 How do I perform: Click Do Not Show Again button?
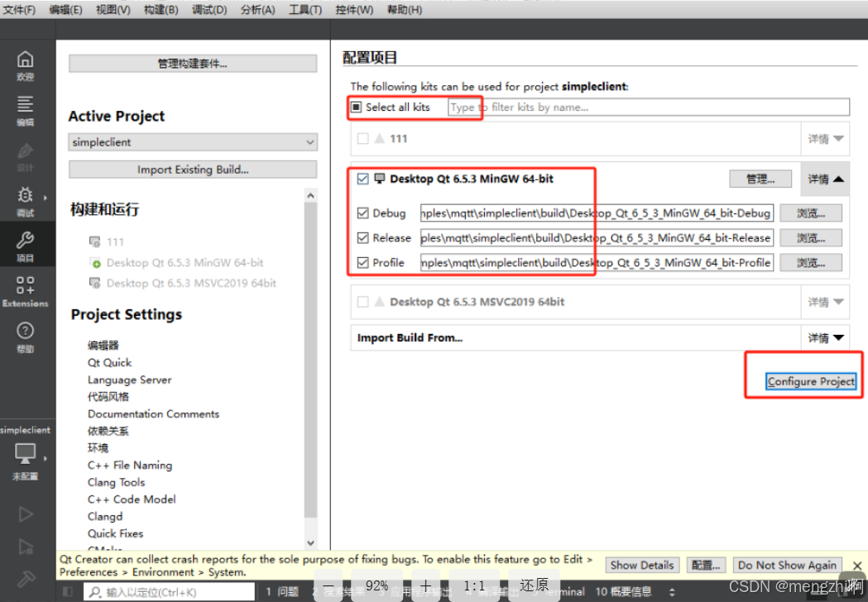click(x=787, y=565)
